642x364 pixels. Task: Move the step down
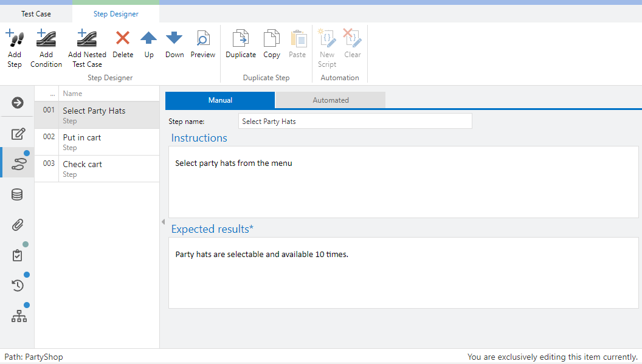[x=174, y=39]
